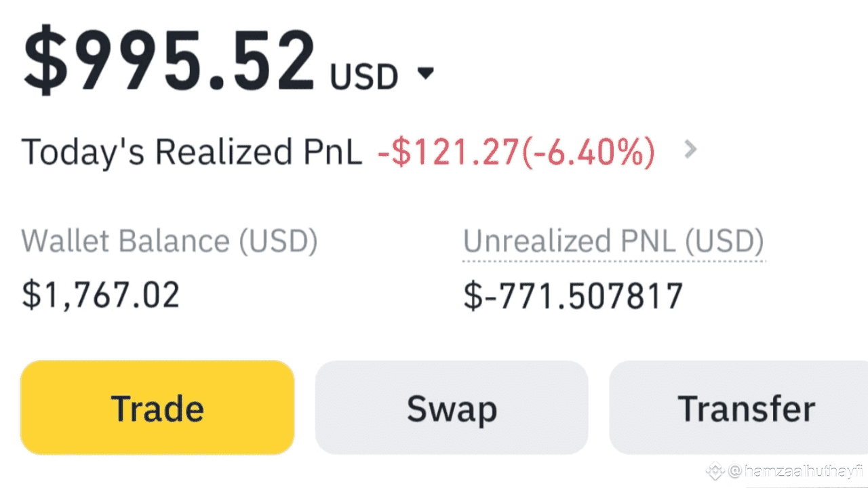Screen dimensions: 868x488
Task: Expand the USD currency dropdown arrow
Action: (x=425, y=73)
